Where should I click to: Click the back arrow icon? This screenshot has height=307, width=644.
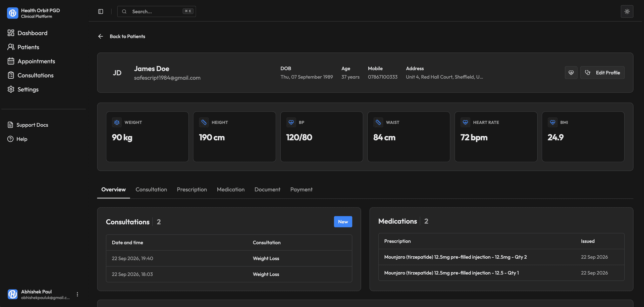pyautogui.click(x=101, y=36)
